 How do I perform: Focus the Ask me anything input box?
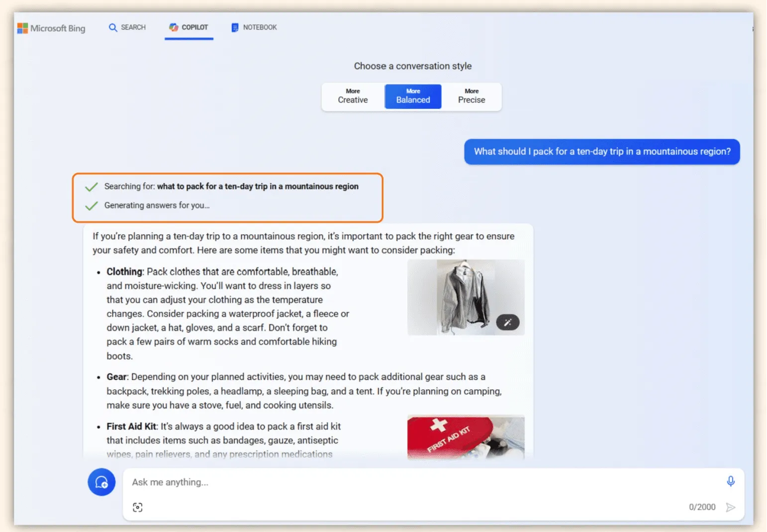point(423,482)
